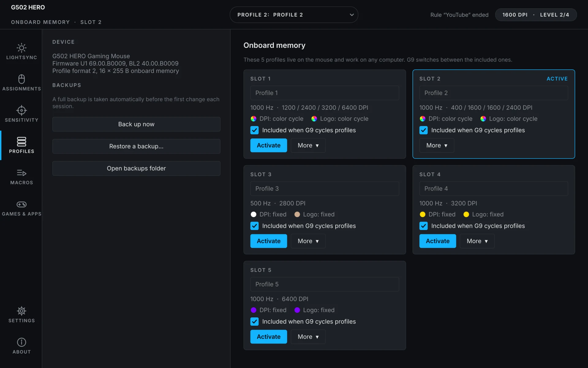Open the Settings gear icon

(x=21, y=311)
